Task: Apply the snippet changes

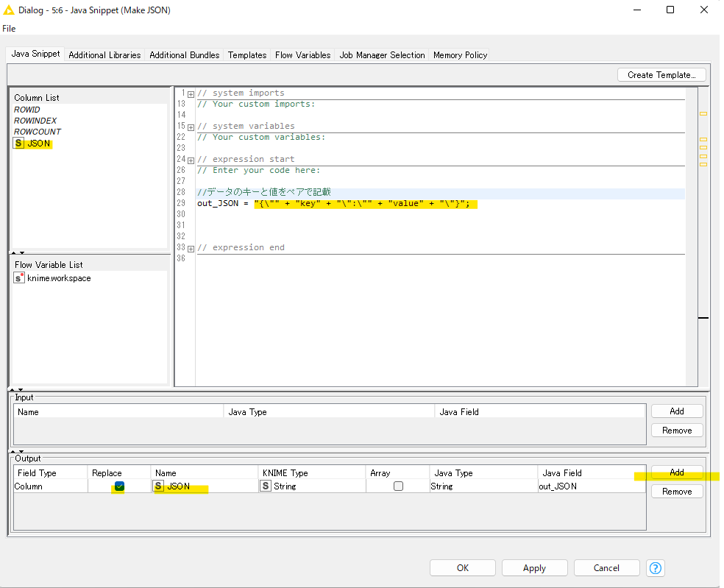Action: point(534,567)
